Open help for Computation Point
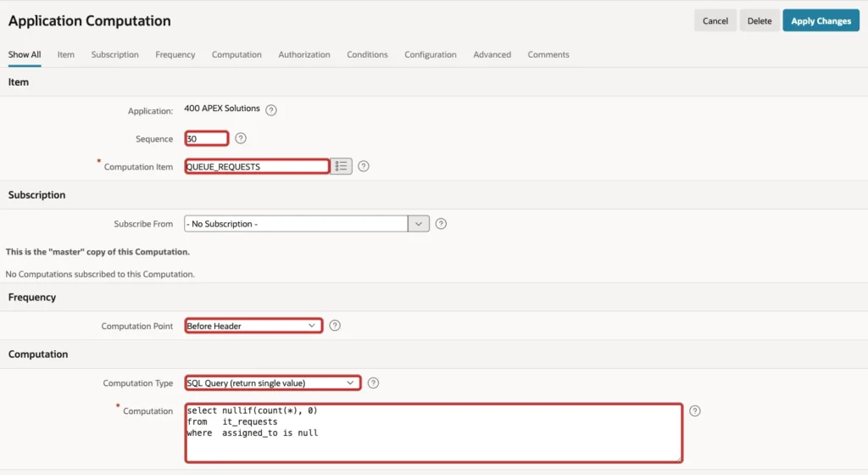868x475 pixels. [x=335, y=326]
